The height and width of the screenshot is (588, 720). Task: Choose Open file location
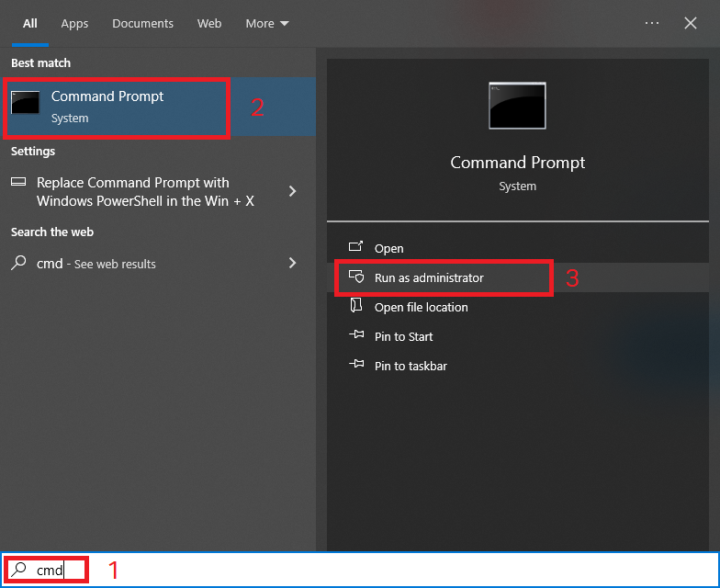[x=518, y=307]
